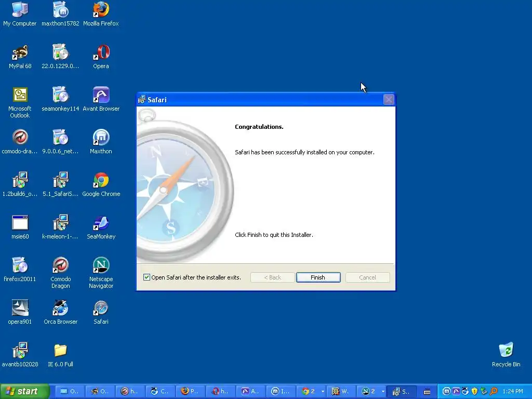
Task: Select the maxthon15782 installer icon
Action: 60,14
